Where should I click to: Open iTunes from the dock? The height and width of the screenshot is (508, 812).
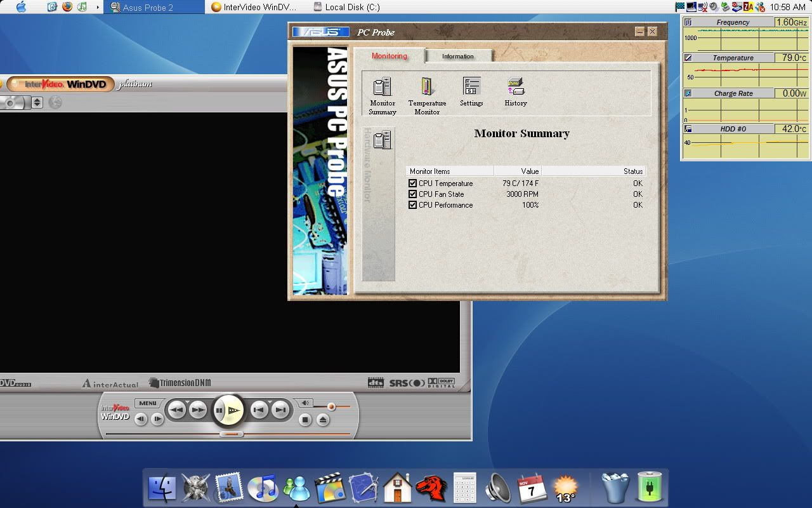(x=262, y=488)
